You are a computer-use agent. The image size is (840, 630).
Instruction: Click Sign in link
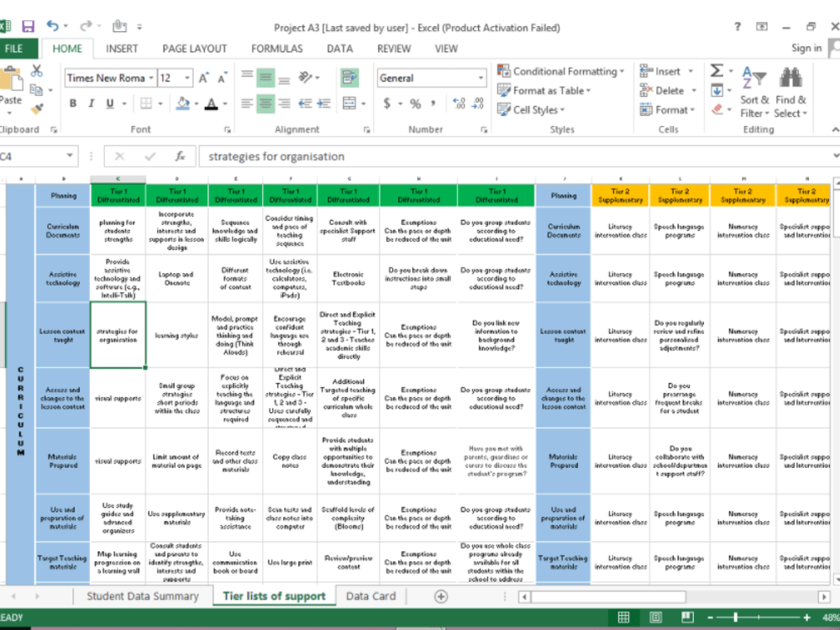pyautogui.click(x=806, y=48)
